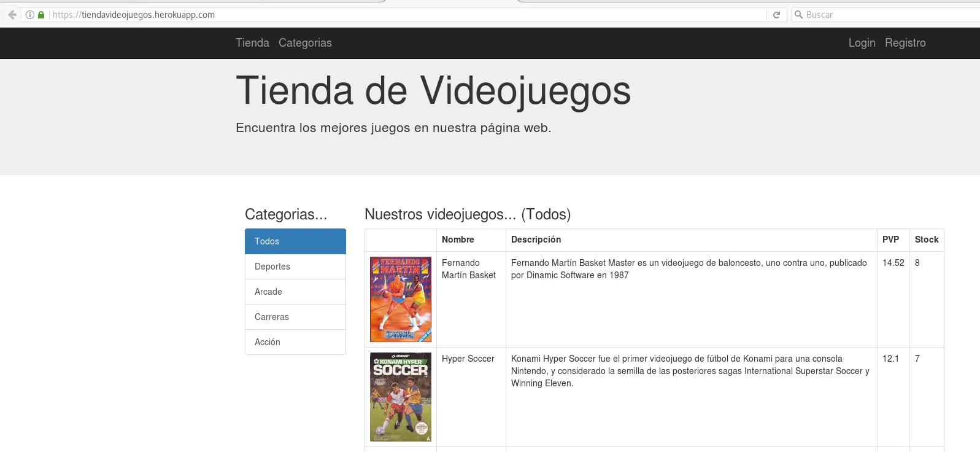
Task: Choose the Carreras category
Action: (295, 317)
